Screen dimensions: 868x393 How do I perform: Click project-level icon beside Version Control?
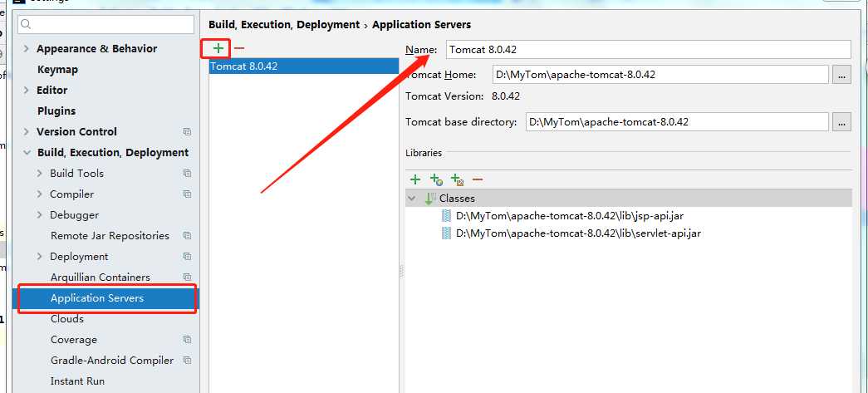point(187,132)
